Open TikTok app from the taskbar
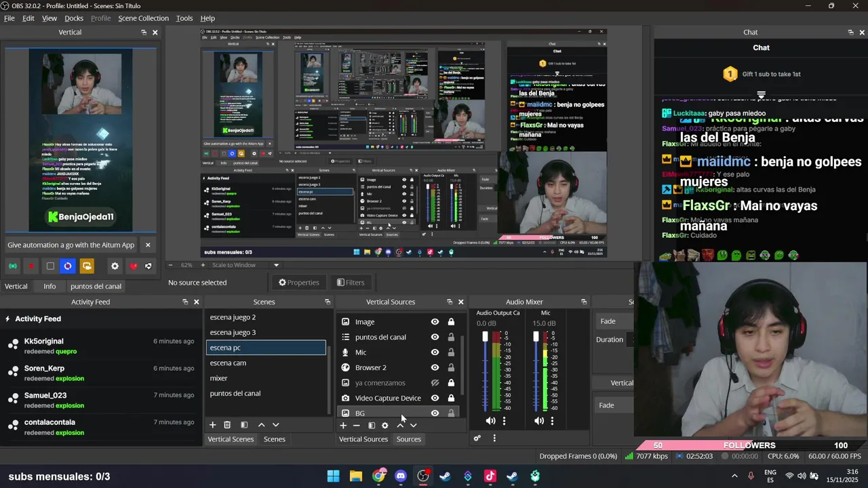This screenshot has height=488, width=868. [x=490, y=476]
